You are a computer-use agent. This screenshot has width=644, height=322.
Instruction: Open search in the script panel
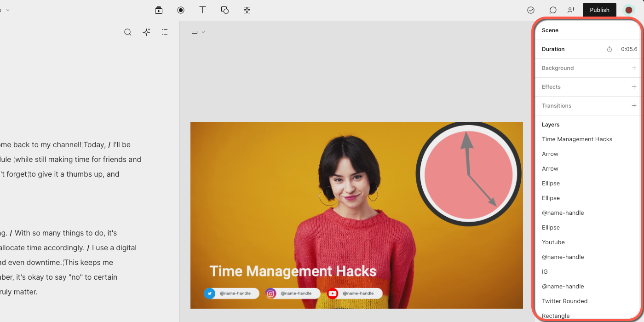[128, 32]
